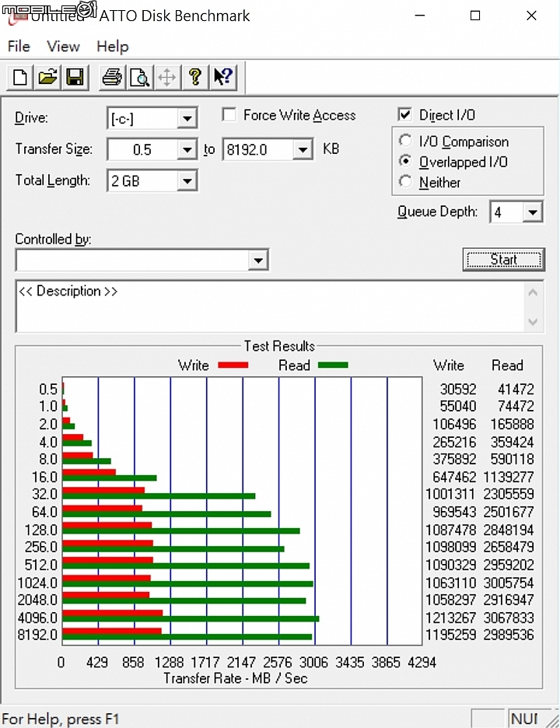Open the File menu

pyautogui.click(x=19, y=47)
